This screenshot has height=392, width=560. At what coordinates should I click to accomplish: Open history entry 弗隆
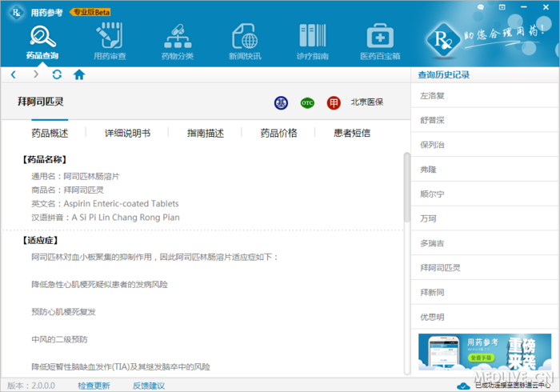485,170
